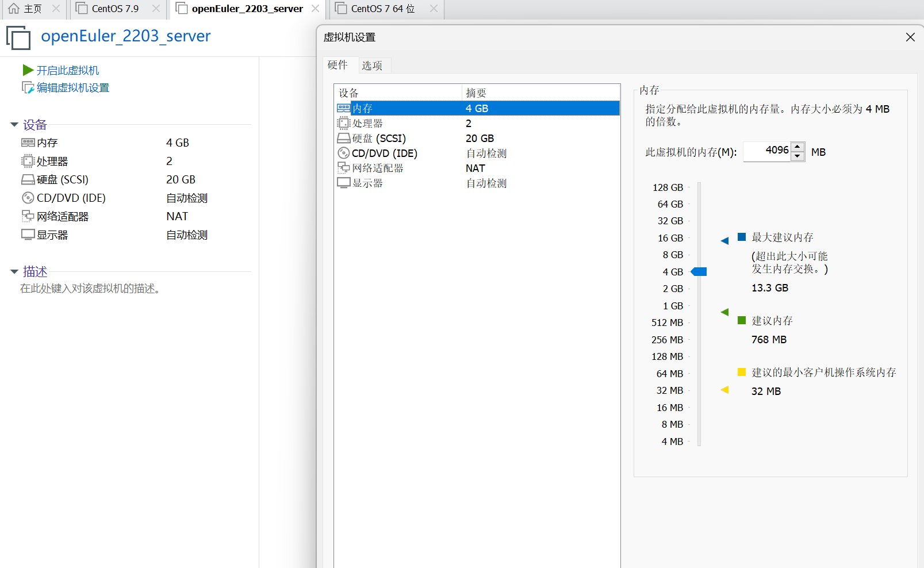Click the green play icon to power on
The height and width of the screenshot is (568, 924).
pos(28,70)
